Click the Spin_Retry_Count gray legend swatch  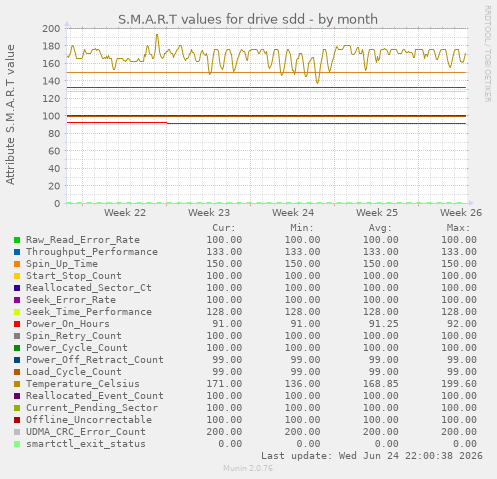tap(17, 336)
